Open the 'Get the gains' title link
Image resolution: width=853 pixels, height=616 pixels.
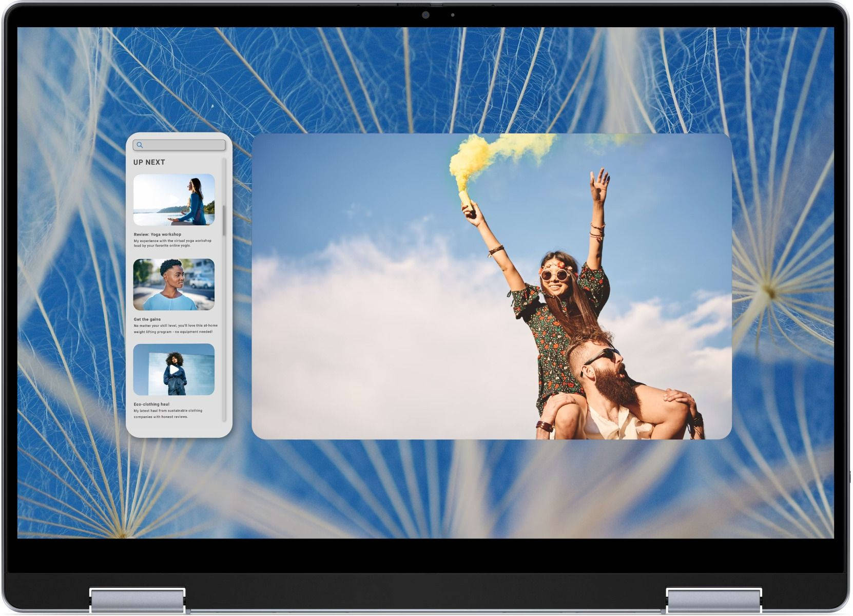pos(147,319)
